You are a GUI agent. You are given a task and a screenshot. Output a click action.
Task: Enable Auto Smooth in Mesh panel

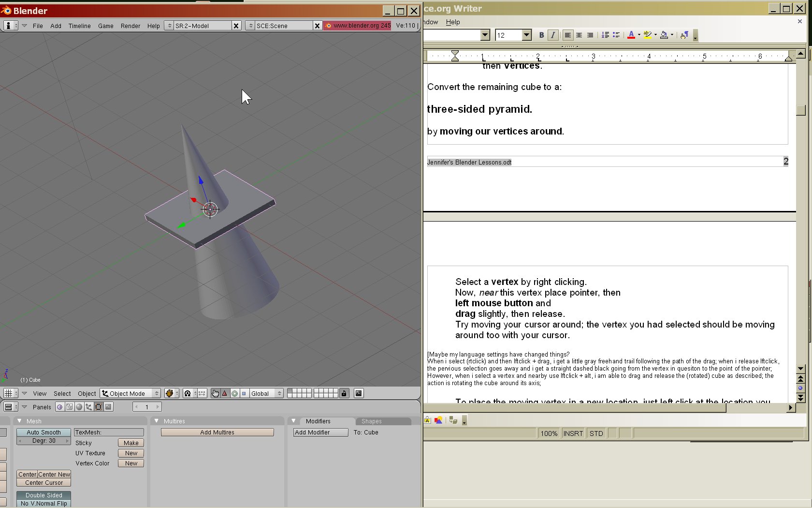pyautogui.click(x=43, y=433)
